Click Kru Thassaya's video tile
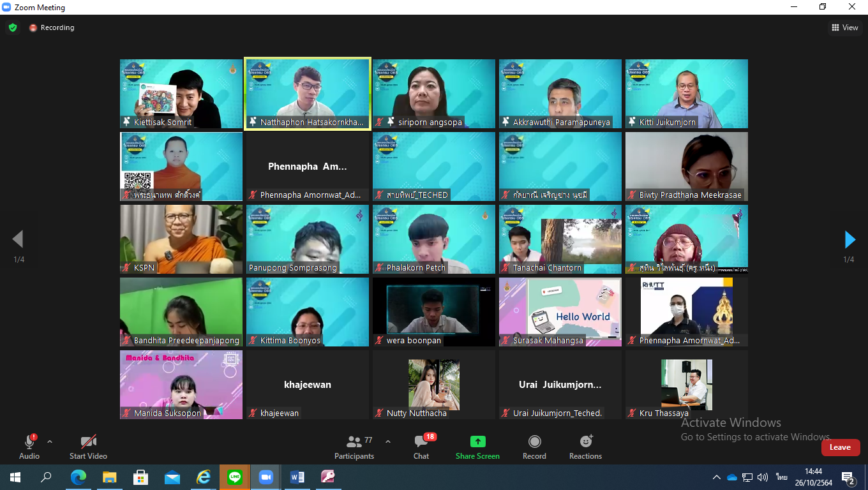The height and width of the screenshot is (490, 868). 687,385
